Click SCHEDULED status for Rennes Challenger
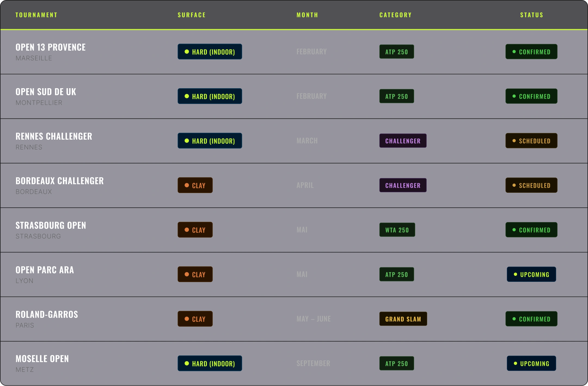This screenshot has height=386, width=588. point(531,141)
